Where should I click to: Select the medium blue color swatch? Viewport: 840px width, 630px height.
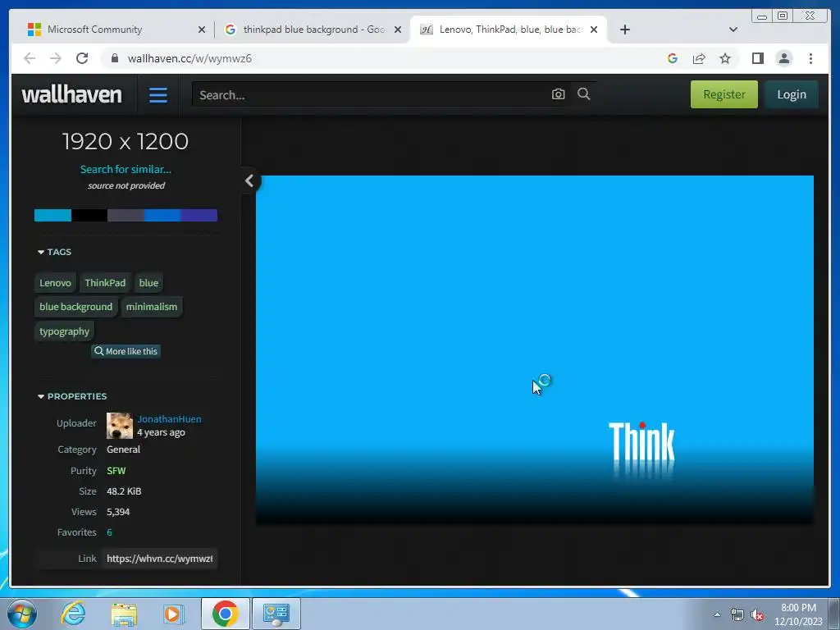pyautogui.click(x=162, y=216)
